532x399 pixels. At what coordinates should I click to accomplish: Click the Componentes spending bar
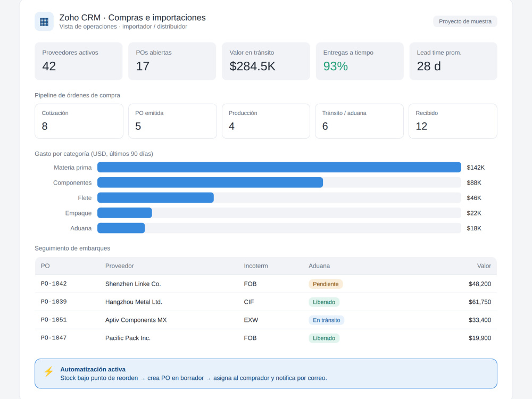(210, 182)
